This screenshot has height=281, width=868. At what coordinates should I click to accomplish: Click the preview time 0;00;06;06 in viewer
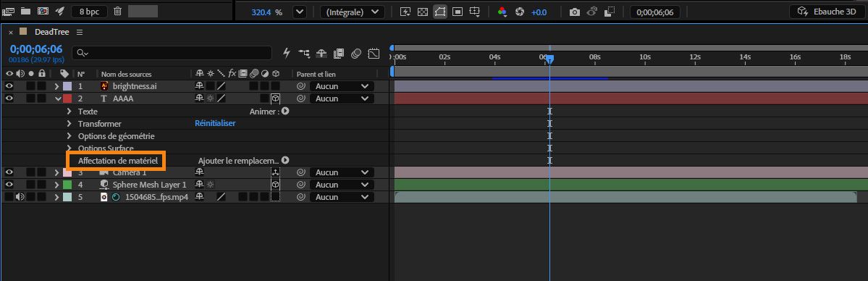(x=655, y=12)
